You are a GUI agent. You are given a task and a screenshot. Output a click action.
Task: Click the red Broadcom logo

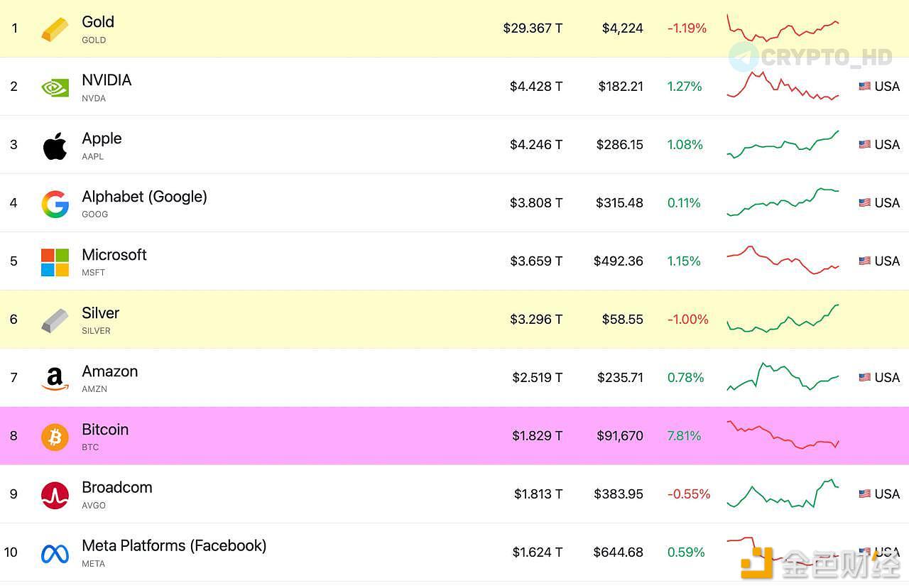click(x=55, y=495)
